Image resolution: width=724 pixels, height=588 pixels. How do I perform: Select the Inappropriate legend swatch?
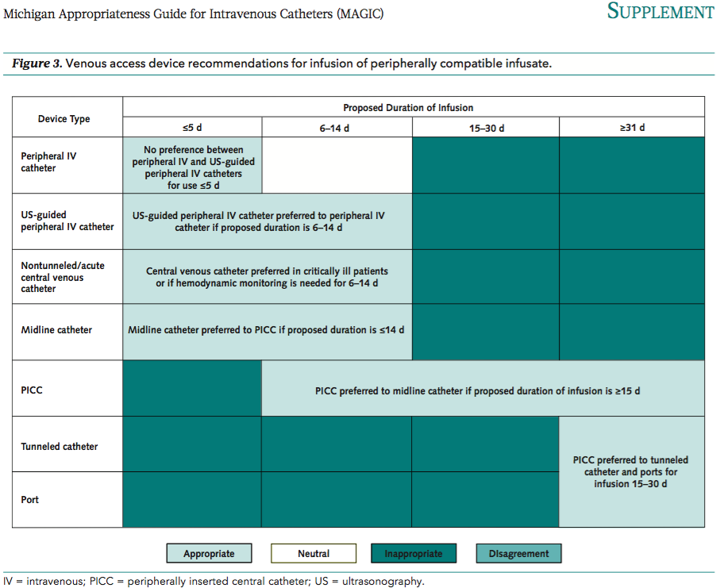414,553
